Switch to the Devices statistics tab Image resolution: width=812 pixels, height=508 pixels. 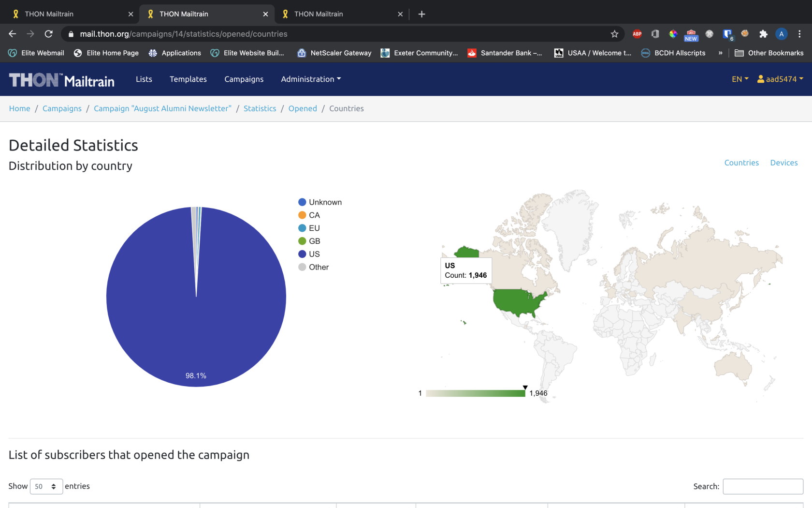click(784, 163)
